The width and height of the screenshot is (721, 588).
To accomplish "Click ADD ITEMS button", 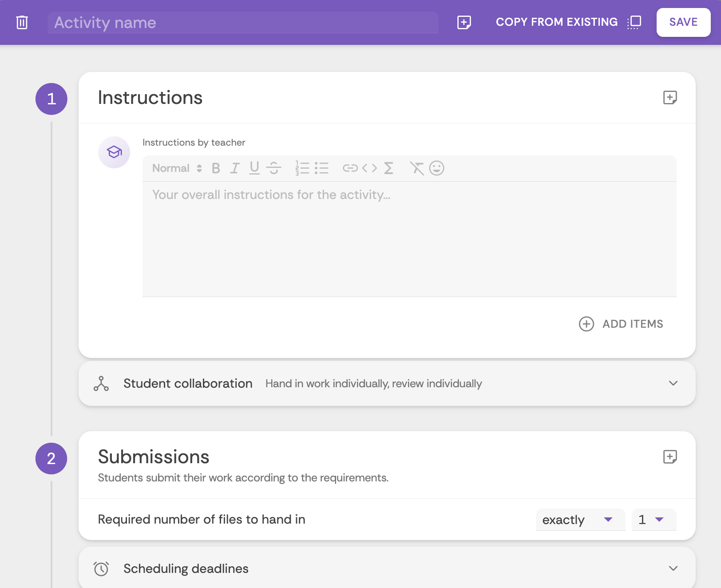I will (621, 324).
